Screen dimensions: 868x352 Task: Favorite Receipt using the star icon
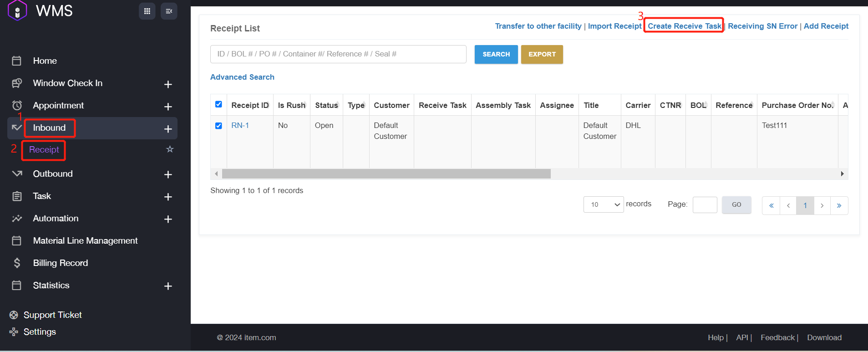point(170,149)
